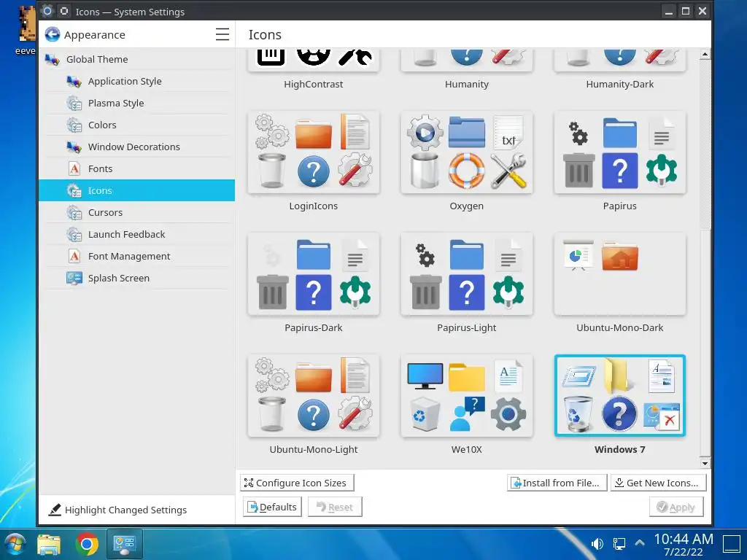Click the Reset button
747x560 pixels.
coord(335,507)
